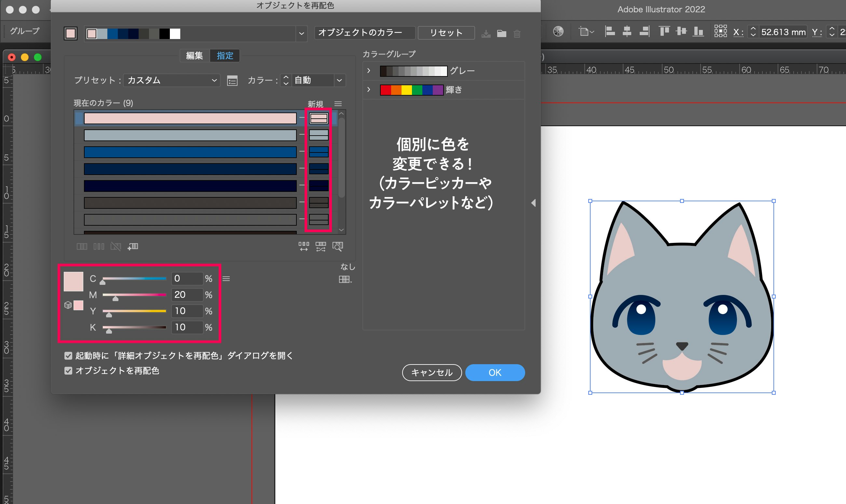This screenshot has width=846, height=504.
Task: Save the color group to Swatches panel
Action: [486, 33]
